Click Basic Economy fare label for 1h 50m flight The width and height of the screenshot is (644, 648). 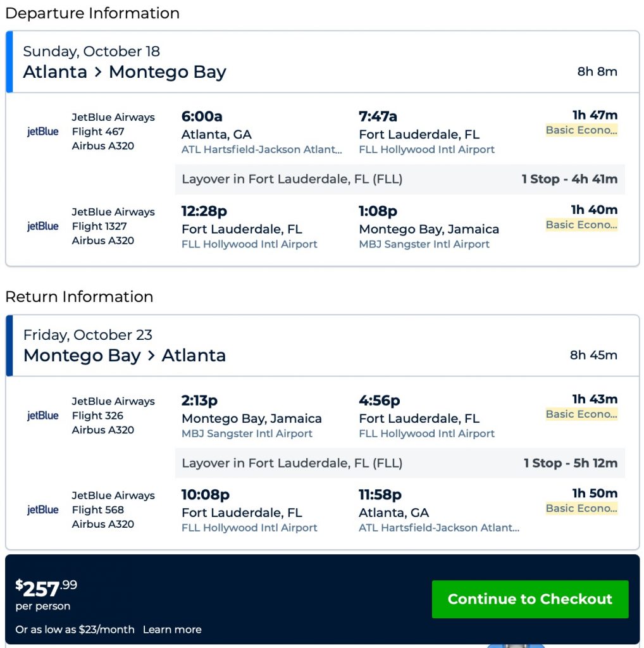[581, 509]
